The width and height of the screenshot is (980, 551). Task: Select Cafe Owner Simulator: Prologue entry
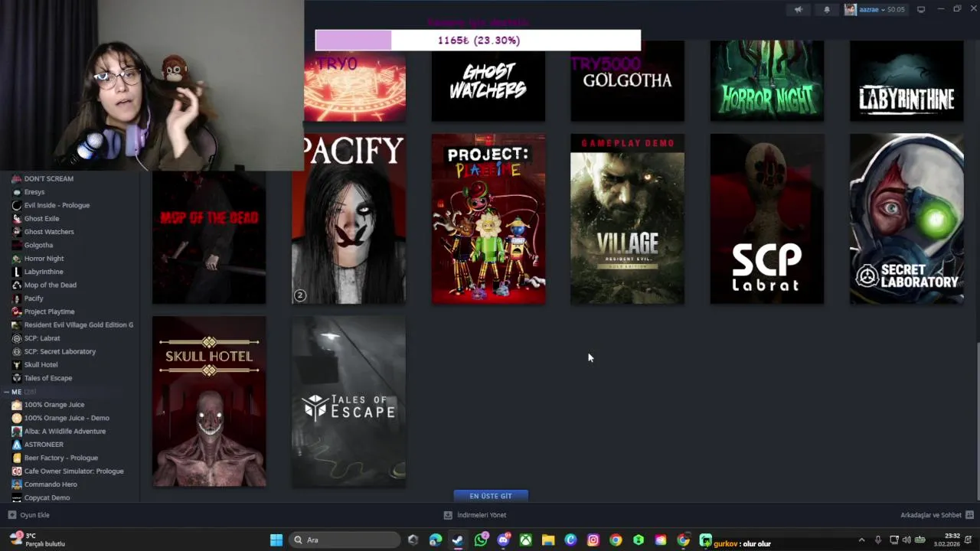tap(73, 471)
